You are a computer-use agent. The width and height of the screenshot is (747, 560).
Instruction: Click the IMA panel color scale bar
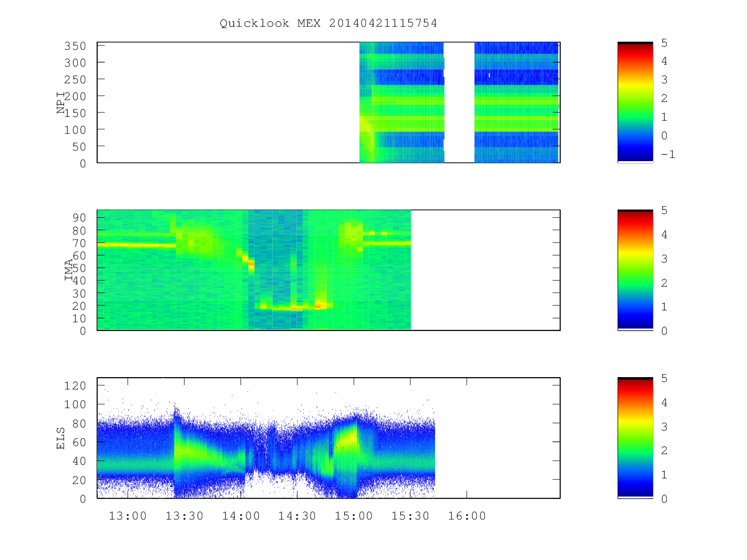point(635,269)
